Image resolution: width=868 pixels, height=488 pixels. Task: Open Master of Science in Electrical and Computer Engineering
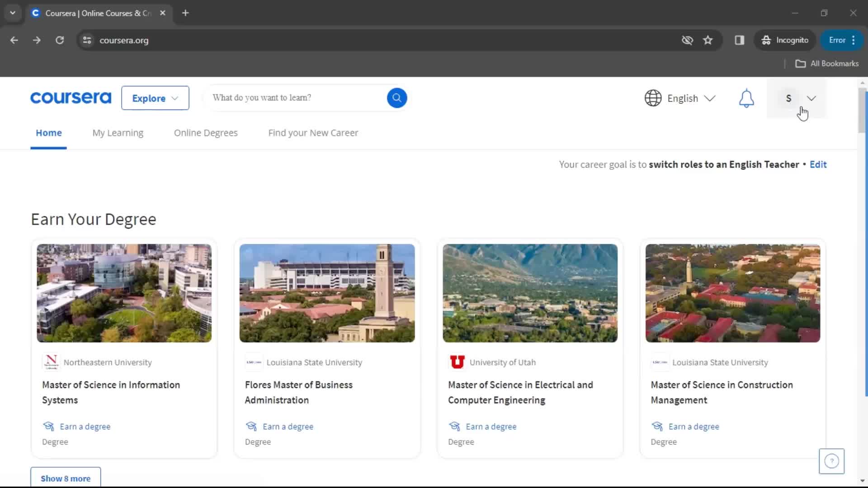pos(520,392)
